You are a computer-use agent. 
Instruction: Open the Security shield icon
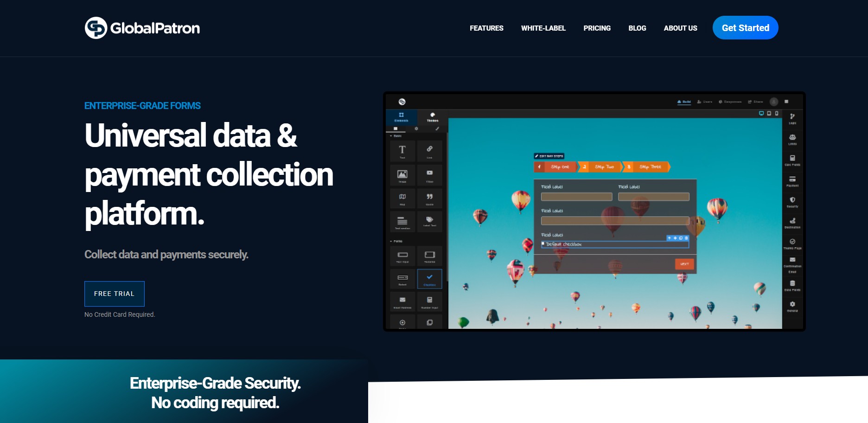(x=792, y=201)
